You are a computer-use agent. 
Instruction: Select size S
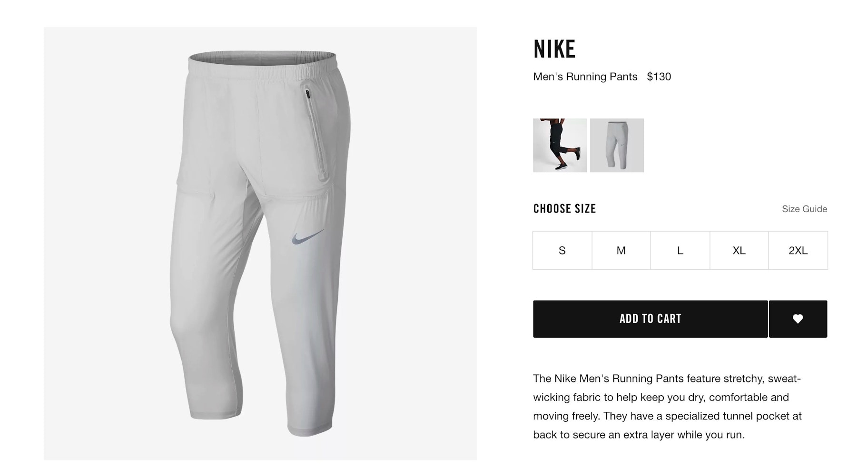click(562, 250)
